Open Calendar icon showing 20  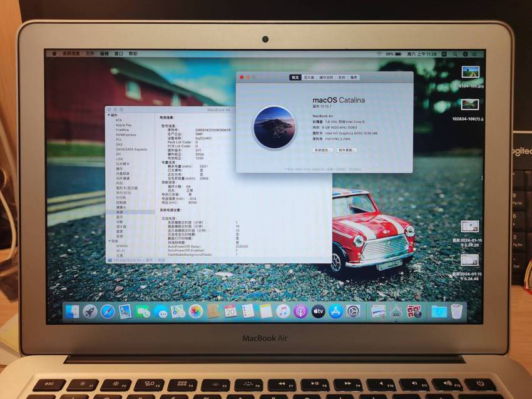tap(231, 311)
